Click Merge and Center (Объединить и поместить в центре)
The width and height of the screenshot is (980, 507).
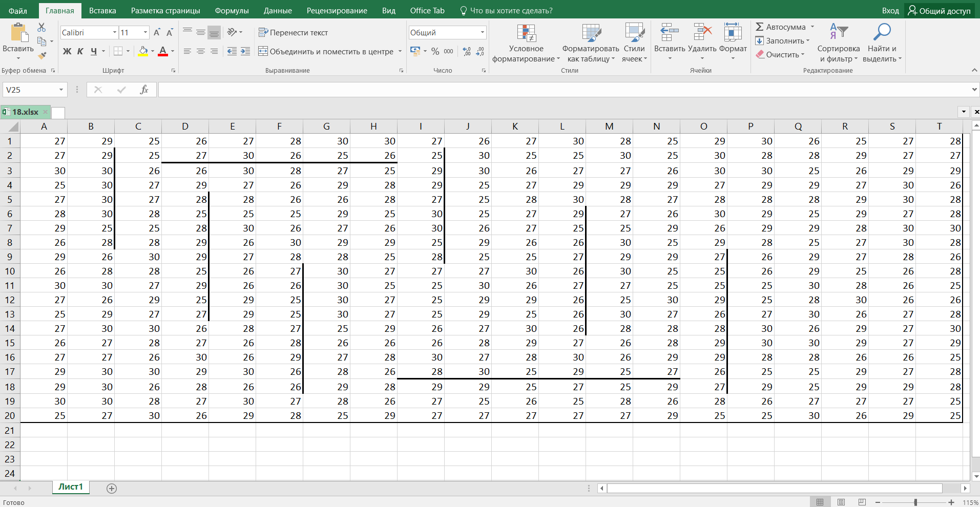click(326, 51)
